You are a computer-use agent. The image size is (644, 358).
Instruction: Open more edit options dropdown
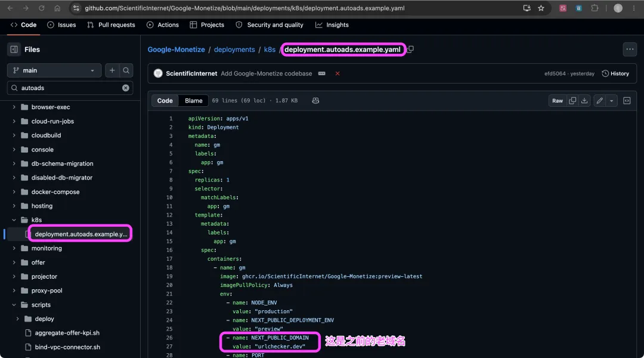tap(612, 101)
